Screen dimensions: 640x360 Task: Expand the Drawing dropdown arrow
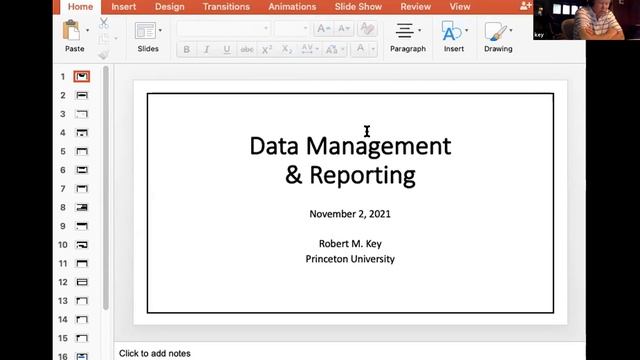click(x=511, y=30)
